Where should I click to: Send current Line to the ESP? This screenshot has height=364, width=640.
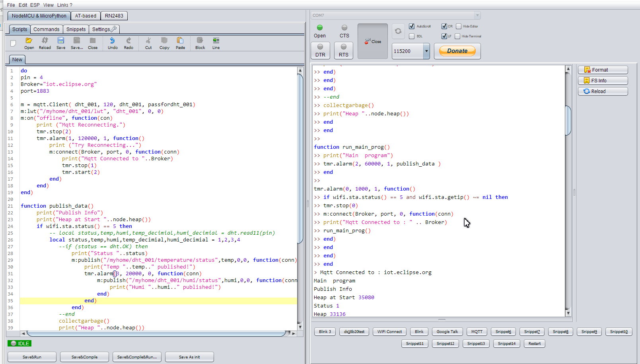[x=216, y=43]
